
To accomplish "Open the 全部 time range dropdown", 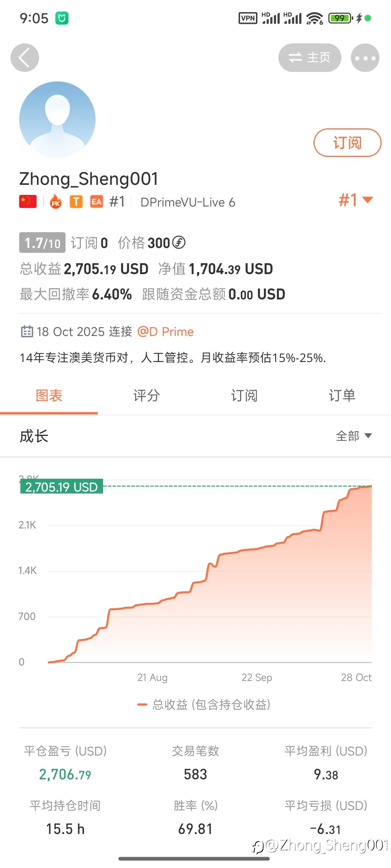I will tap(353, 436).
